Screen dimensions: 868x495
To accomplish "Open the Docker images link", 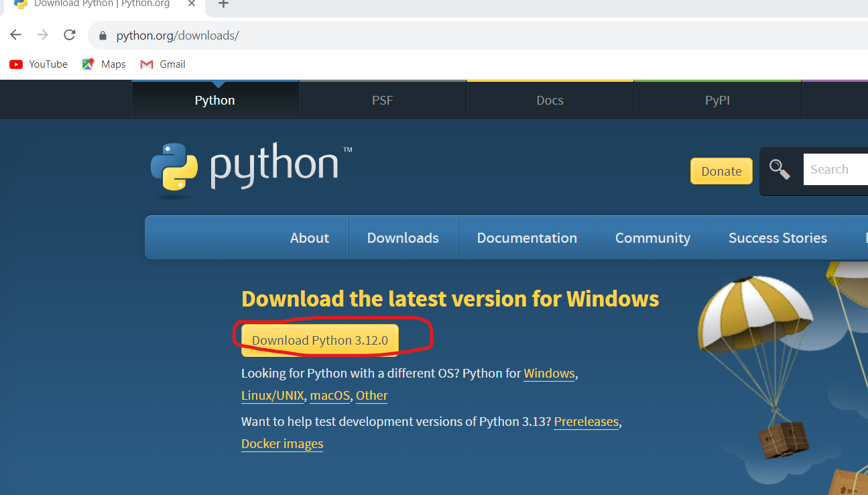I will [282, 444].
